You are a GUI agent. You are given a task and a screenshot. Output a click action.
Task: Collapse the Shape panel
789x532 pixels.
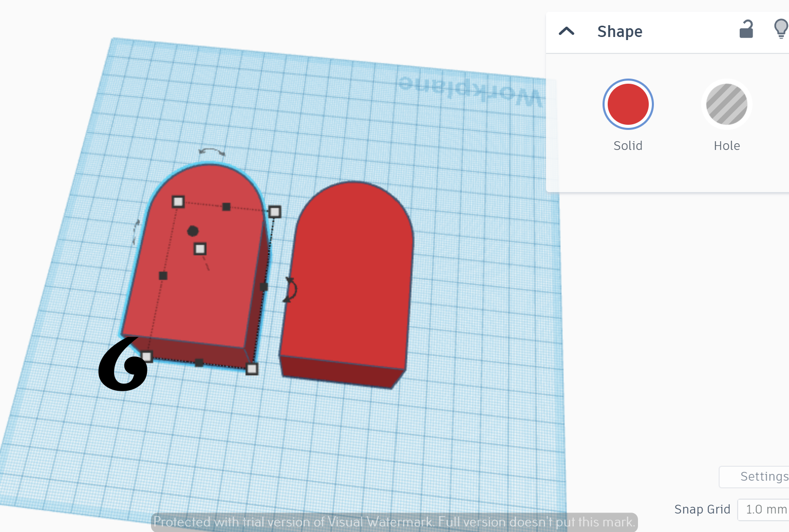coord(567,31)
